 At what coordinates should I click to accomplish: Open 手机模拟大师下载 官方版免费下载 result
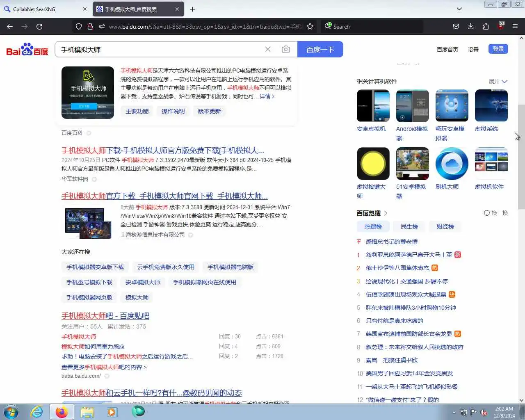coord(163,150)
